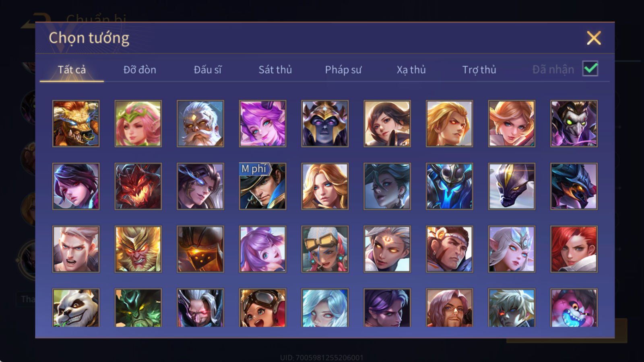This screenshot has width=644, height=362.
Task: Select the bull warrior hero portrait
Action: click(76, 123)
